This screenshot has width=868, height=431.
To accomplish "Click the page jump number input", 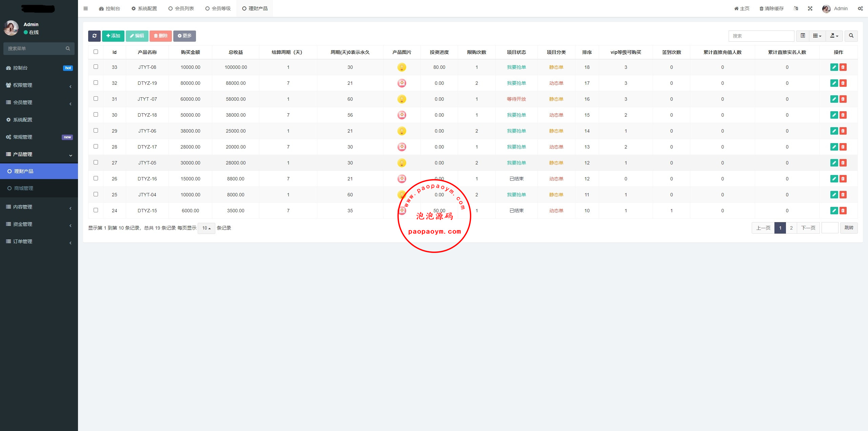I will 830,228.
